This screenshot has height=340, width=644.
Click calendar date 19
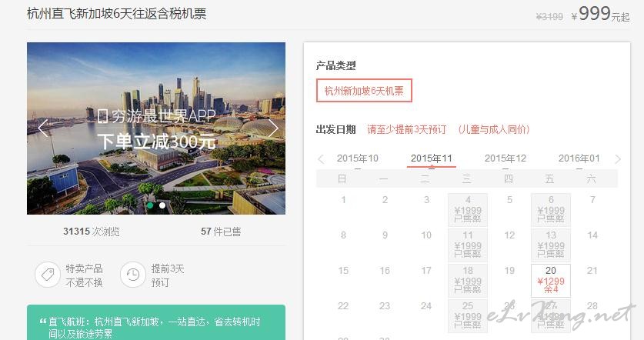tap(509, 271)
